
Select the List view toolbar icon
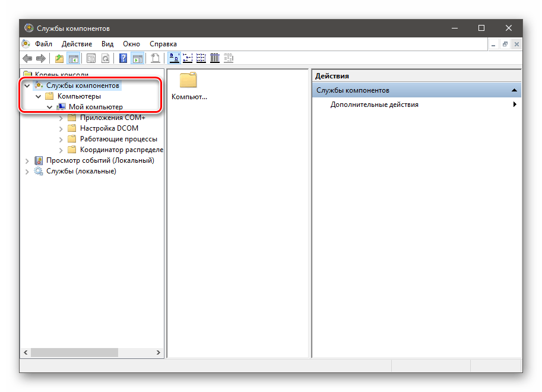click(x=201, y=58)
